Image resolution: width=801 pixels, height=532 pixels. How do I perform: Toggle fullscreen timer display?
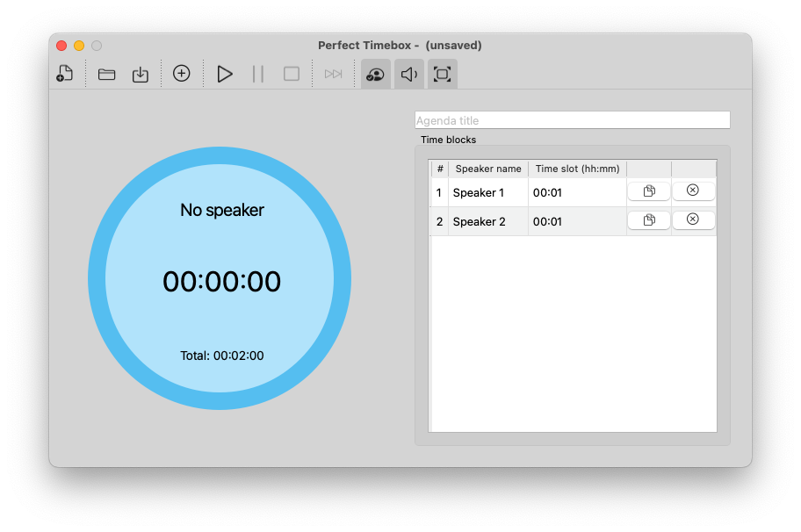point(442,74)
